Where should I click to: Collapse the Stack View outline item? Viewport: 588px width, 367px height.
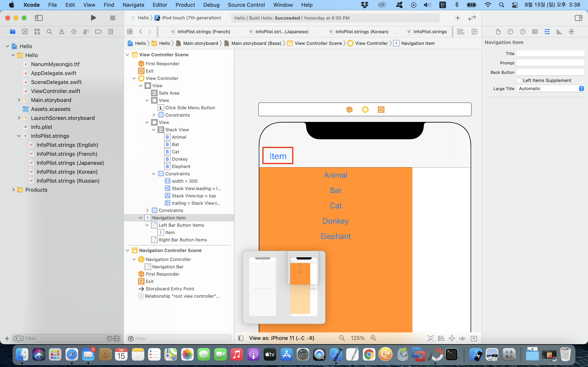pyautogui.click(x=154, y=130)
